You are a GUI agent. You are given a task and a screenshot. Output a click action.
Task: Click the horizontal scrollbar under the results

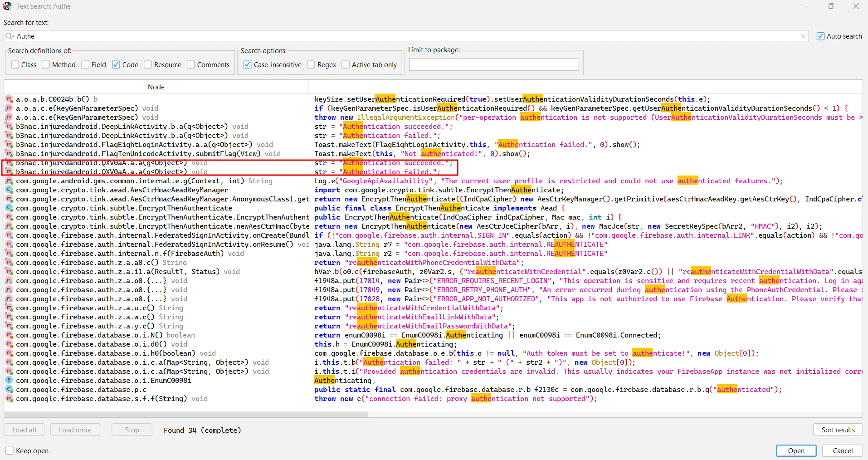(x=186, y=414)
